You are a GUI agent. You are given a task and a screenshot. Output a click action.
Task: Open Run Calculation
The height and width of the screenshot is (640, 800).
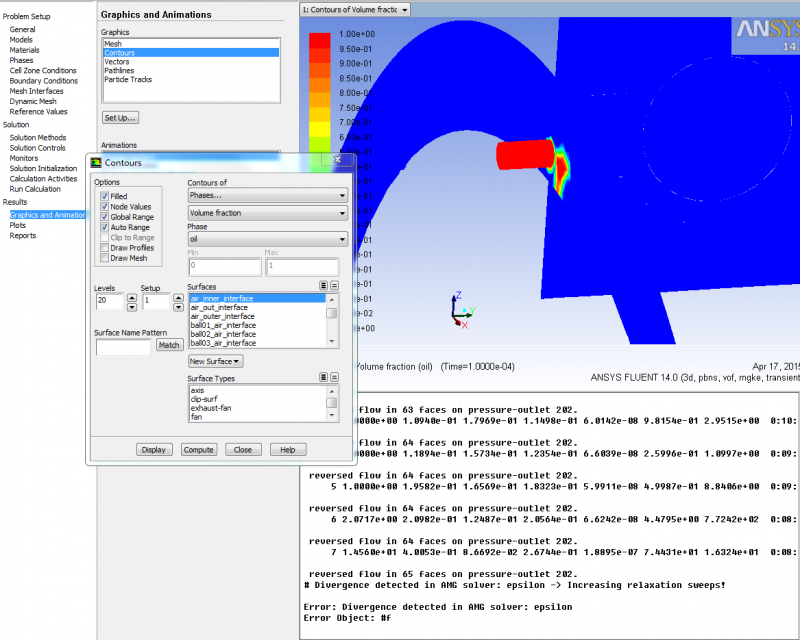(35, 189)
